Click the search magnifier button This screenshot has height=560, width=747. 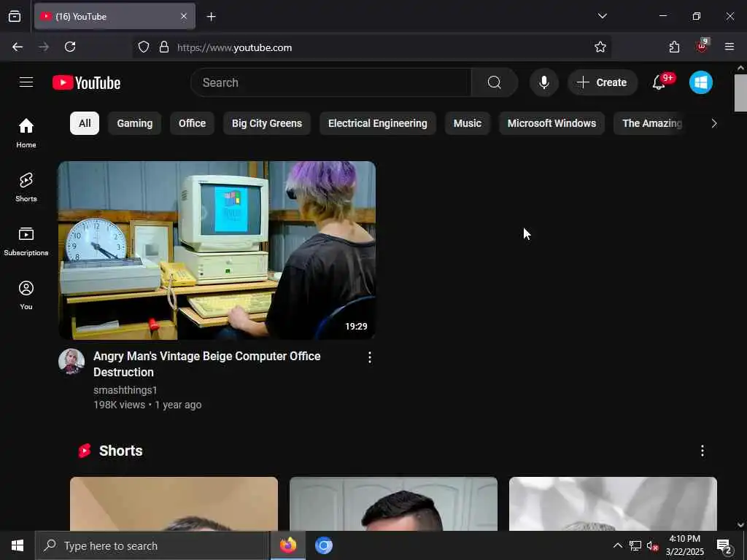494,82
